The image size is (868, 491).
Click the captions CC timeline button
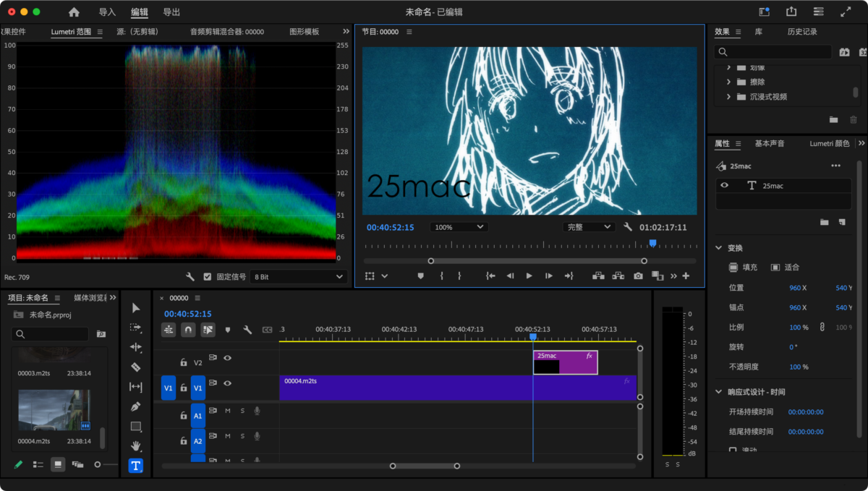pos(267,330)
